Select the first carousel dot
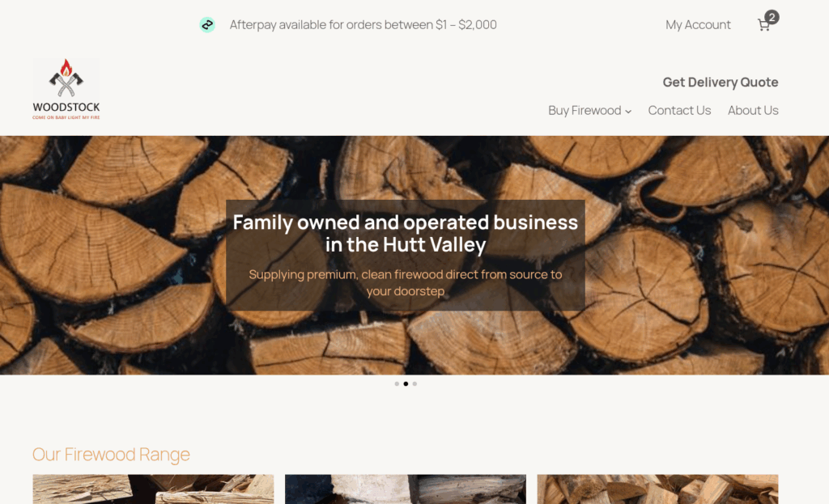 [x=397, y=384]
